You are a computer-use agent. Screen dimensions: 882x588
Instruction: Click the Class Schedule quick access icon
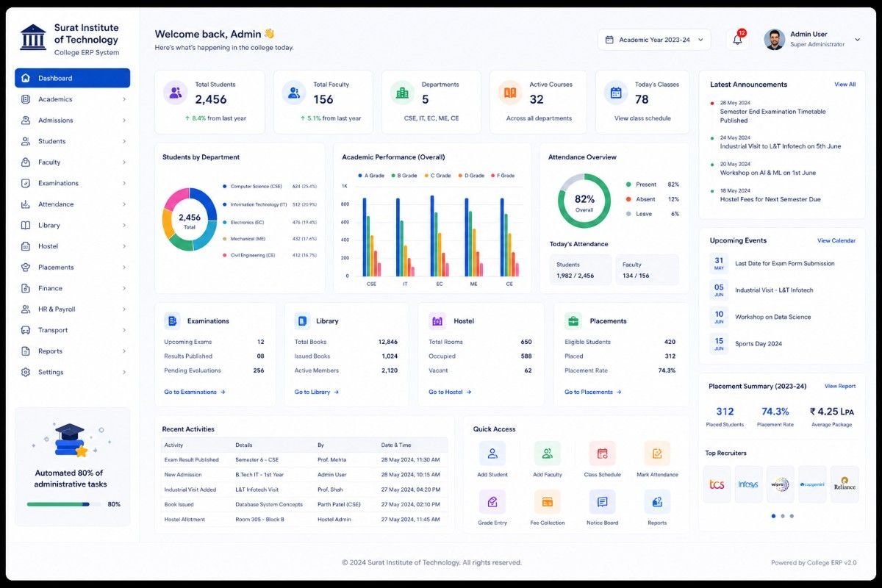[602, 453]
